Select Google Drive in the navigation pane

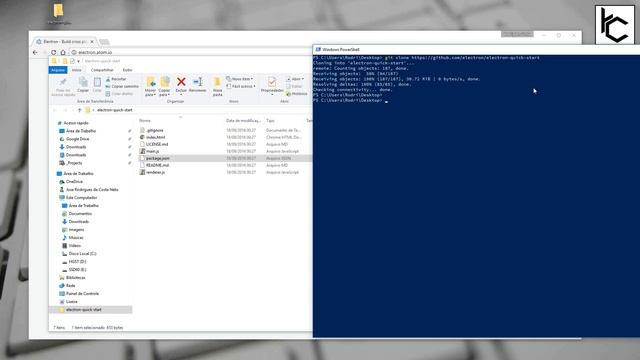coord(78,139)
